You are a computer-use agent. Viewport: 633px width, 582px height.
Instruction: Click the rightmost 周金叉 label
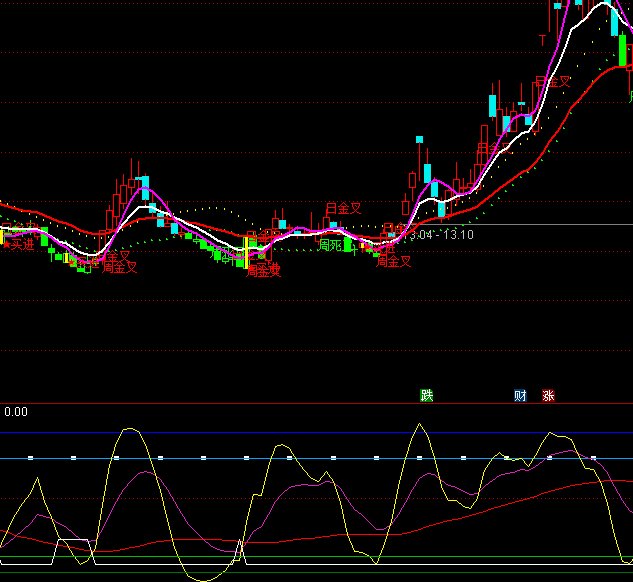click(394, 262)
